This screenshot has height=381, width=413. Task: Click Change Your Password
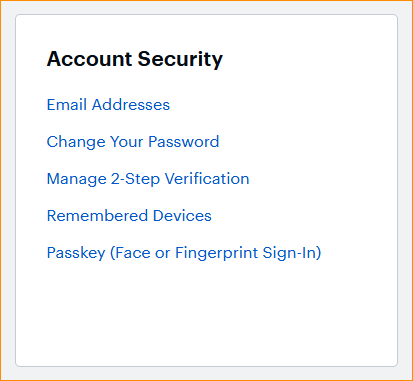[133, 142]
